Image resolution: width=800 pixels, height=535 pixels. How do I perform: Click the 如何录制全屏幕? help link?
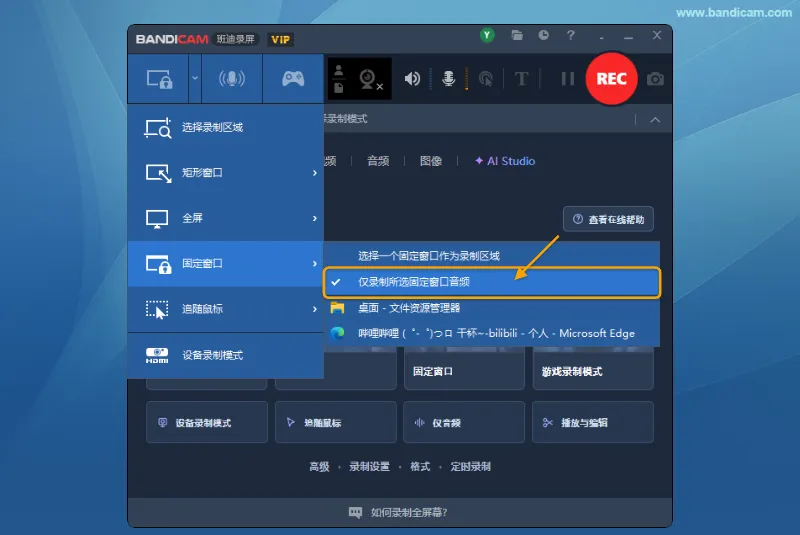[x=409, y=513]
